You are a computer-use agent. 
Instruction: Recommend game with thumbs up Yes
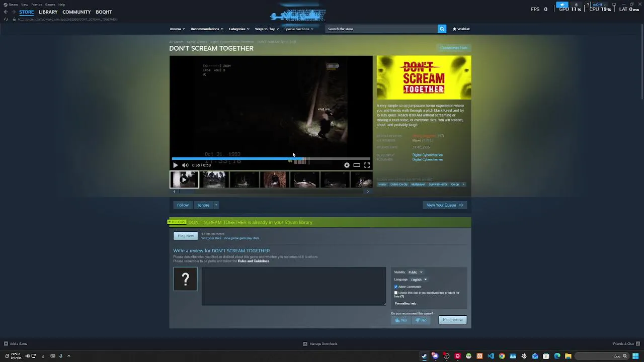[400, 320]
